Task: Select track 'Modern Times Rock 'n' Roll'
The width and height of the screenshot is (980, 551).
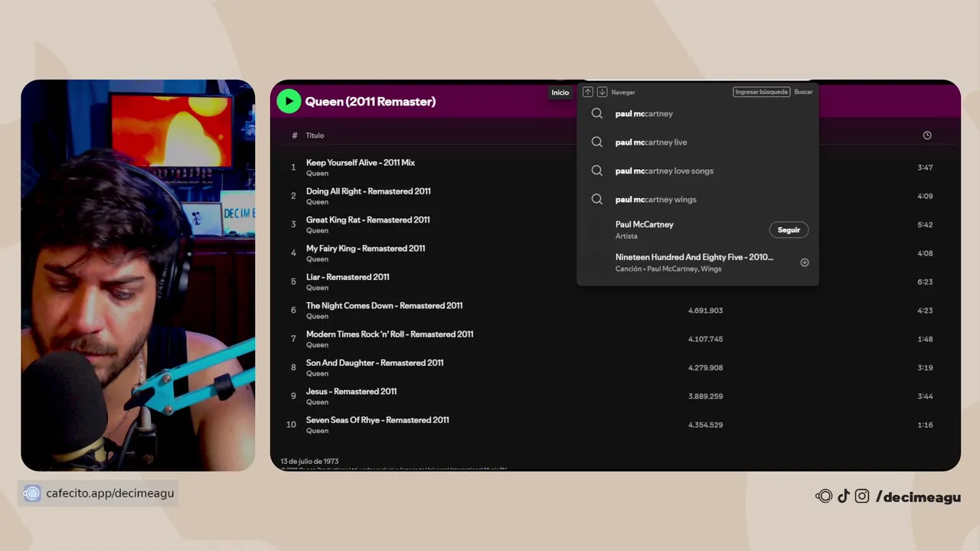Action: [390, 334]
